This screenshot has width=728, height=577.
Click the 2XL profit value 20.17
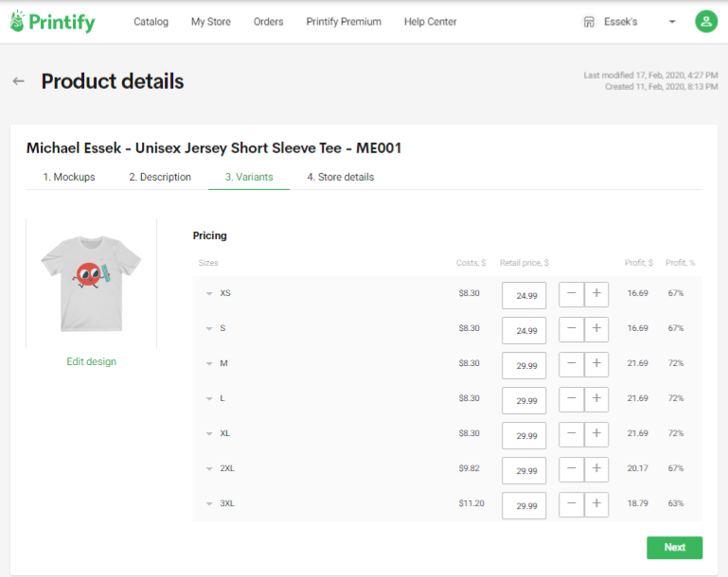(637, 468)
